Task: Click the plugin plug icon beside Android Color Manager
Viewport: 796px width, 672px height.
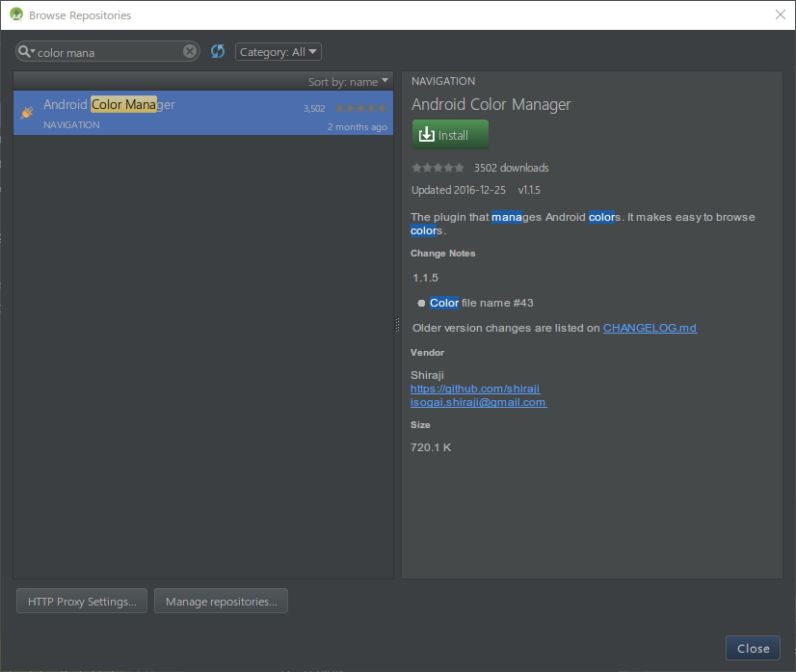Action: 27,112
